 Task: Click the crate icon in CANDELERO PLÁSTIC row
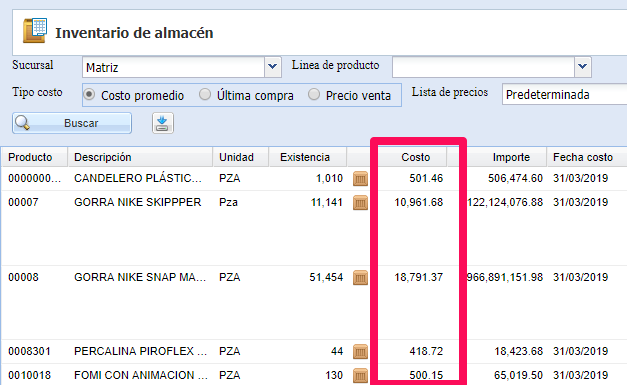pos(360,178)
